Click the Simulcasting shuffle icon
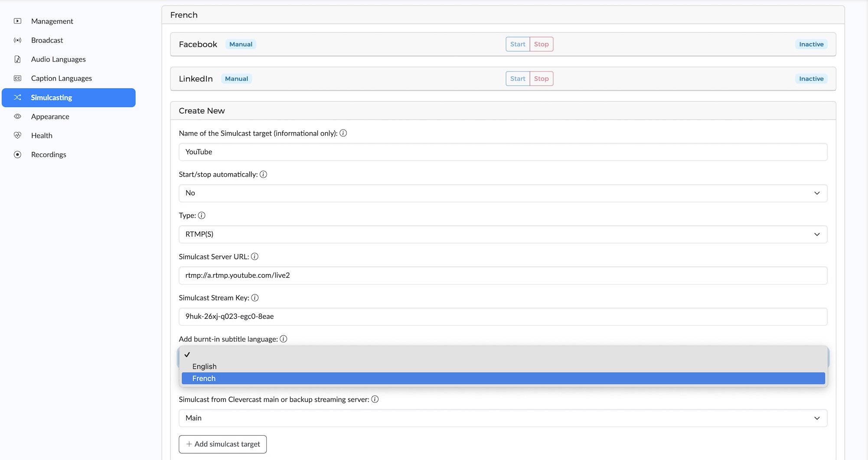 [17, 97]
